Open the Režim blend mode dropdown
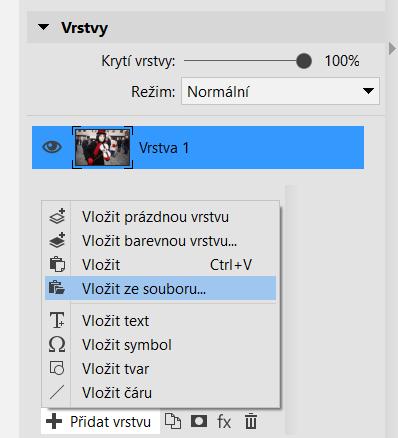Screen dimensions: 398x438 coord(280,91)
